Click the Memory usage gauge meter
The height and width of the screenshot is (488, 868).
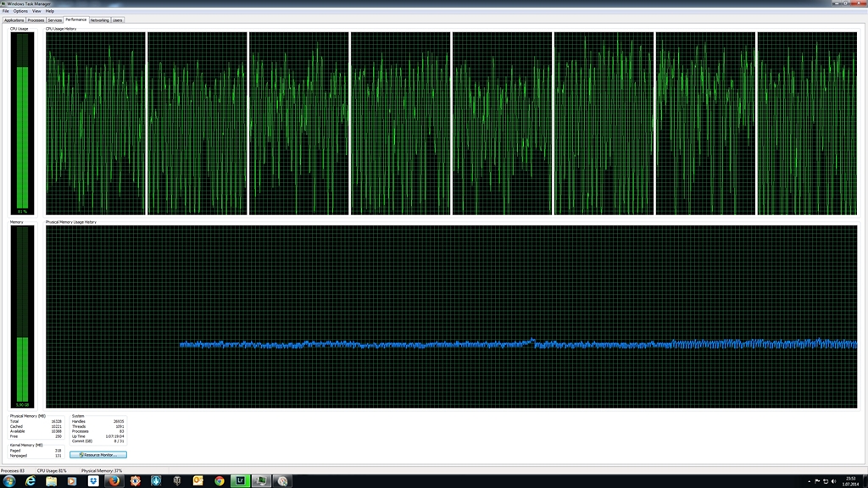22,317
